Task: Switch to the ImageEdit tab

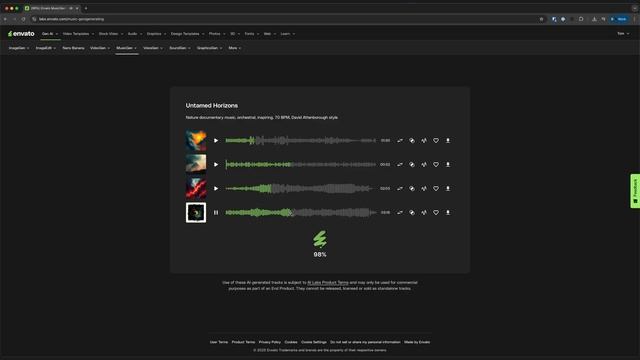Action: [46, 48]
